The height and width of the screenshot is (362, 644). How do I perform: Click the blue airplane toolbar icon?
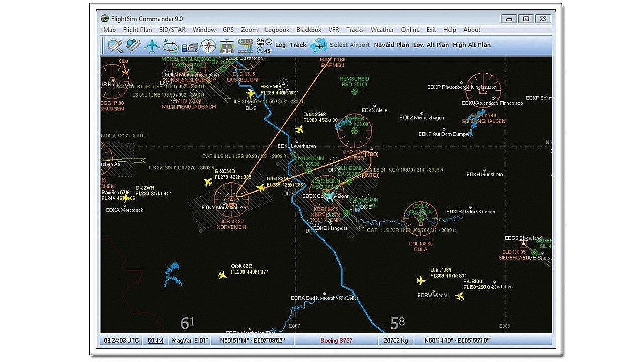click(x=152, y=46)
